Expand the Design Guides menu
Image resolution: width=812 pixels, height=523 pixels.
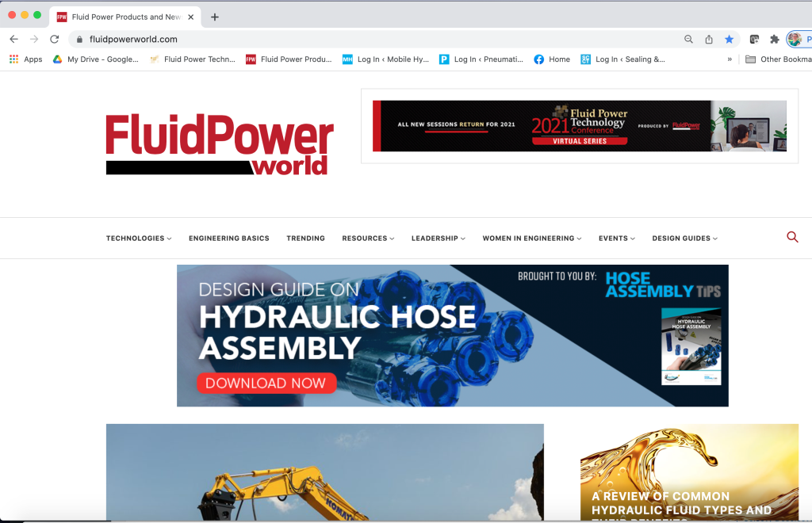[684, 239]
